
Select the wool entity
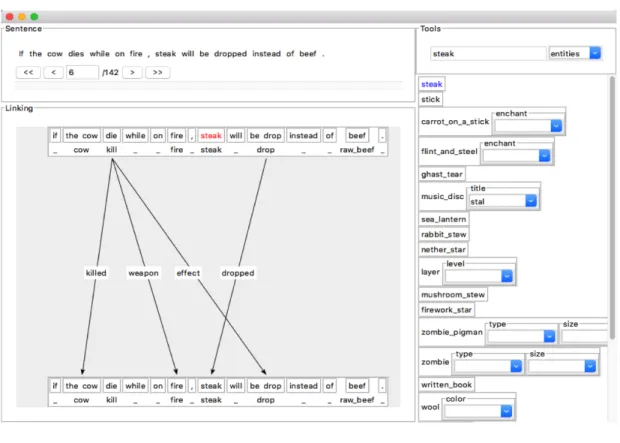pos(430,407)
